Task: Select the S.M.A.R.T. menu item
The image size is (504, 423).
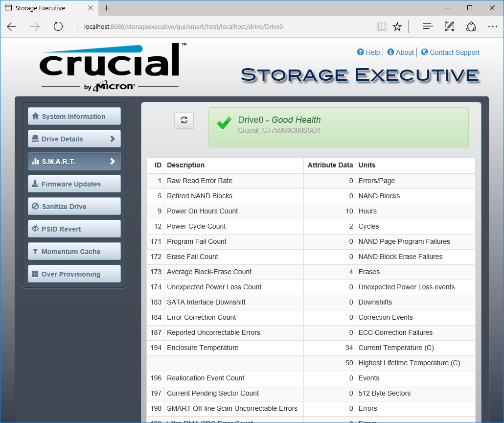Action: coord(74,161)
